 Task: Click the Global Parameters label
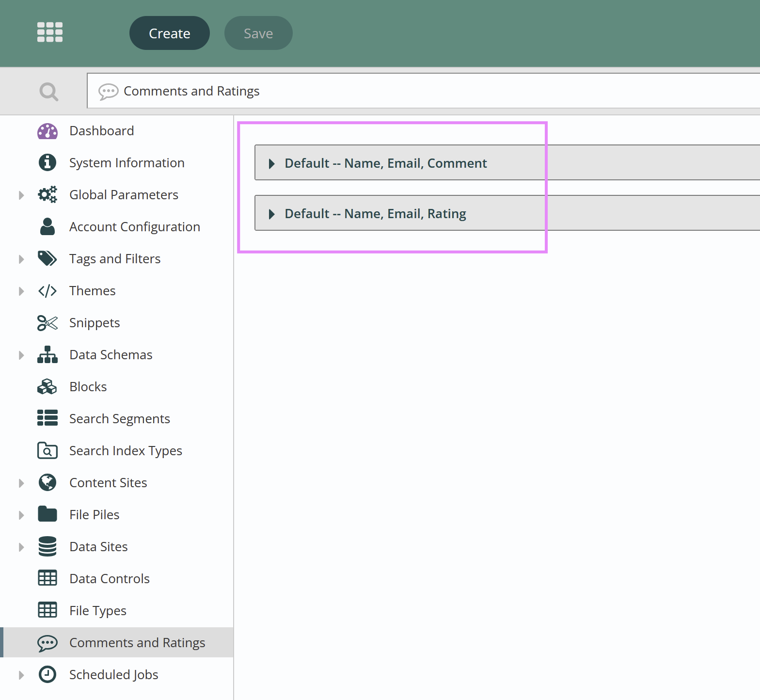tap(124, 195)
